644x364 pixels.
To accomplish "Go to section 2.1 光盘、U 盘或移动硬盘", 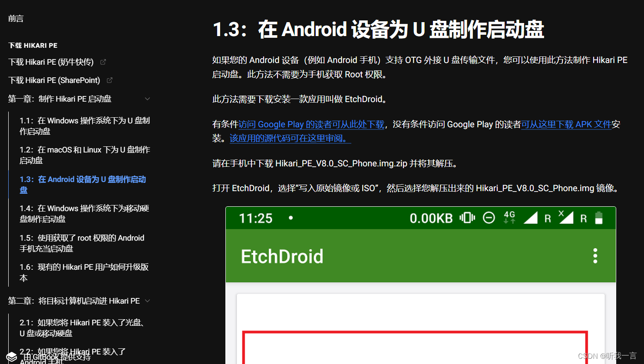I will point(82,328).
